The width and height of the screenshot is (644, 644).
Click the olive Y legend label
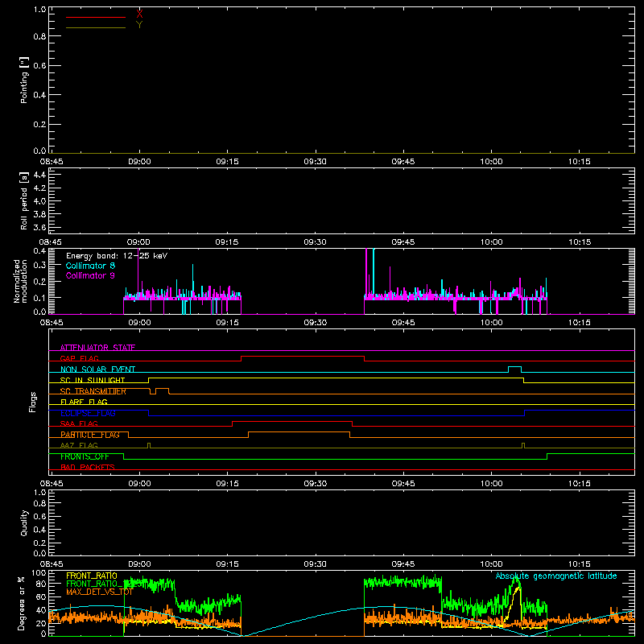[x=139, y=25]
